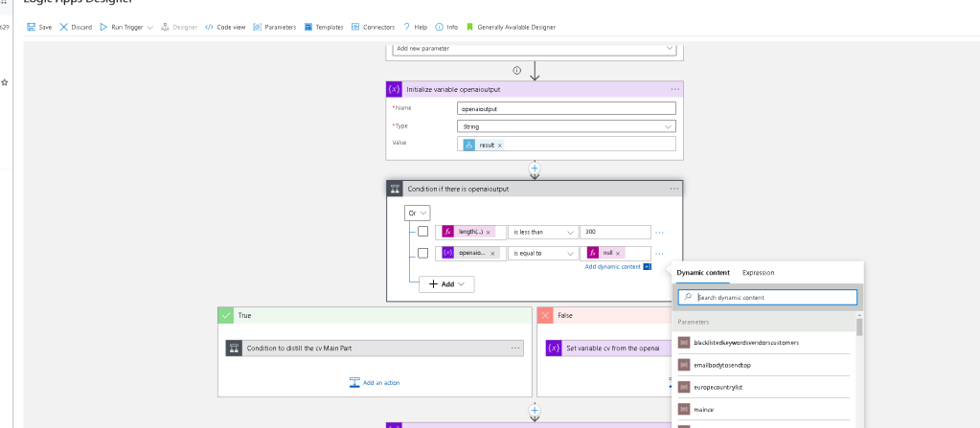Remove the null expression token
Image resolution: width=980 pixels, height=428 pixels.
coord(618,254)
